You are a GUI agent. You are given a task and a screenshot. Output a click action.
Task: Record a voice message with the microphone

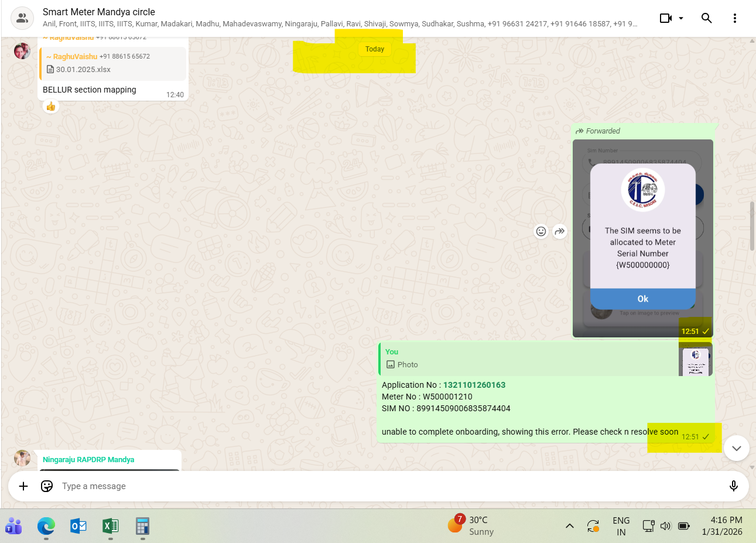(x=734, y=486)
